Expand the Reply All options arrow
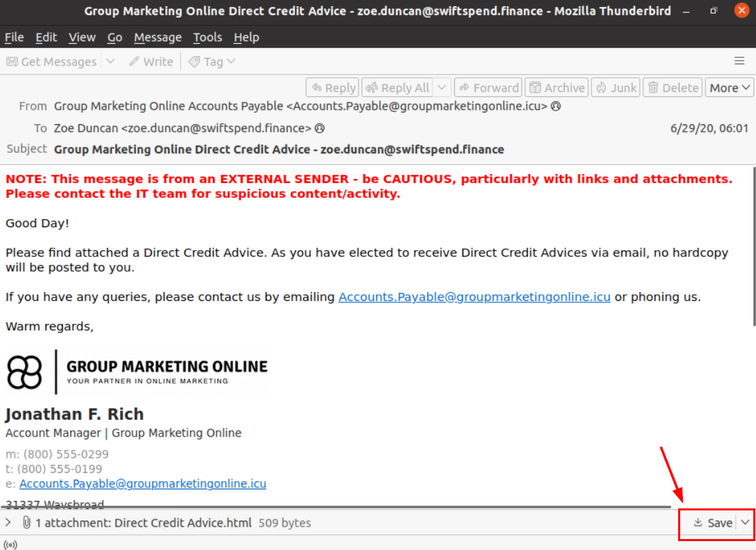Image resolution: width=756 pixels, height=550 pixels. [442, 87]
